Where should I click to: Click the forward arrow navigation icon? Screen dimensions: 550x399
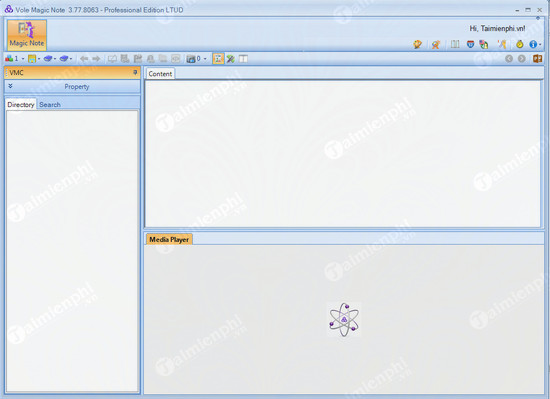point(96,59)
